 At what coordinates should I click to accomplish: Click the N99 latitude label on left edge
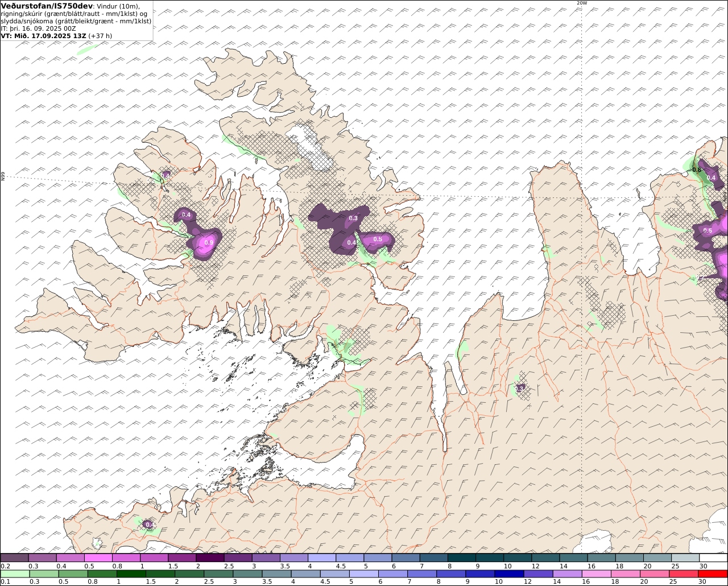[3, 177]
